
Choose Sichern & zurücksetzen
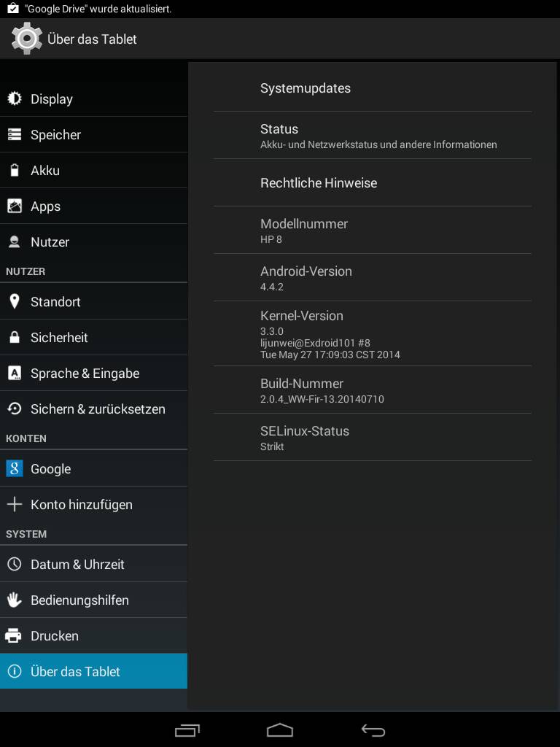(94, 409)
